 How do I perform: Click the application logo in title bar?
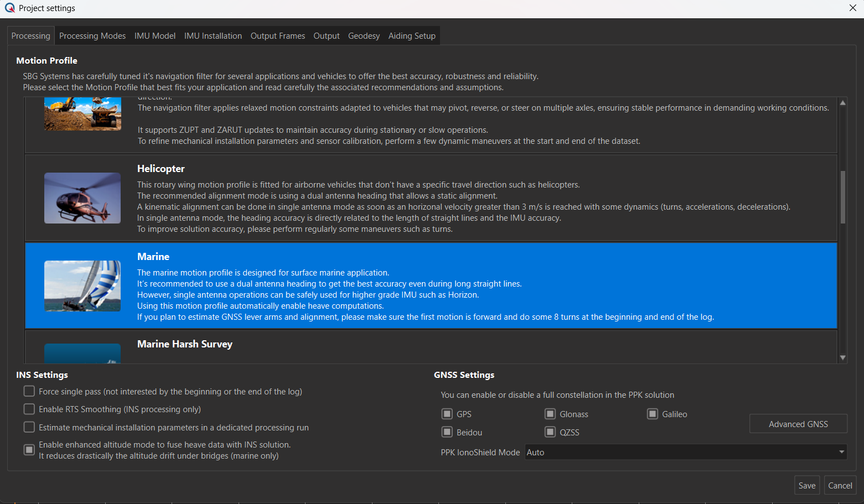click(x=9, y=8)
